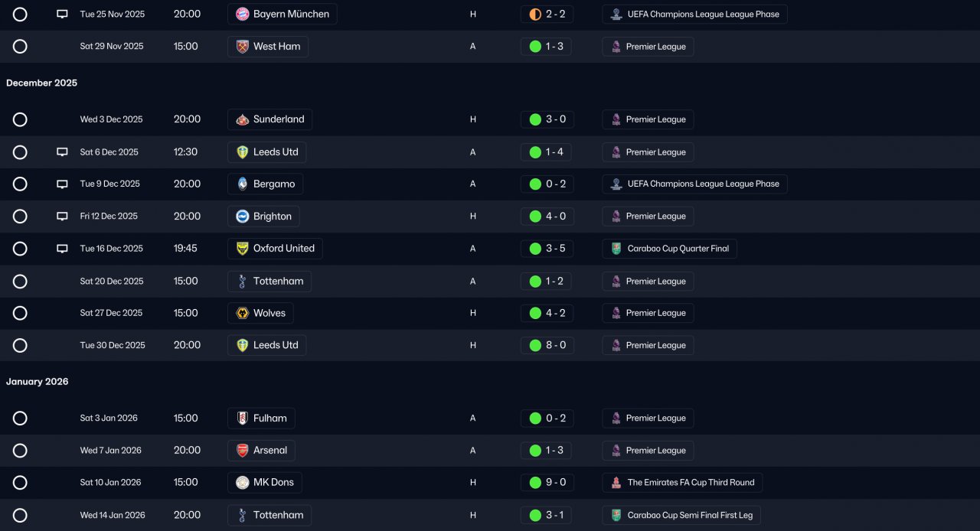This screenshot has width=980, height=531.
Task: Click the Oxford United club crest
Action: 242,249
